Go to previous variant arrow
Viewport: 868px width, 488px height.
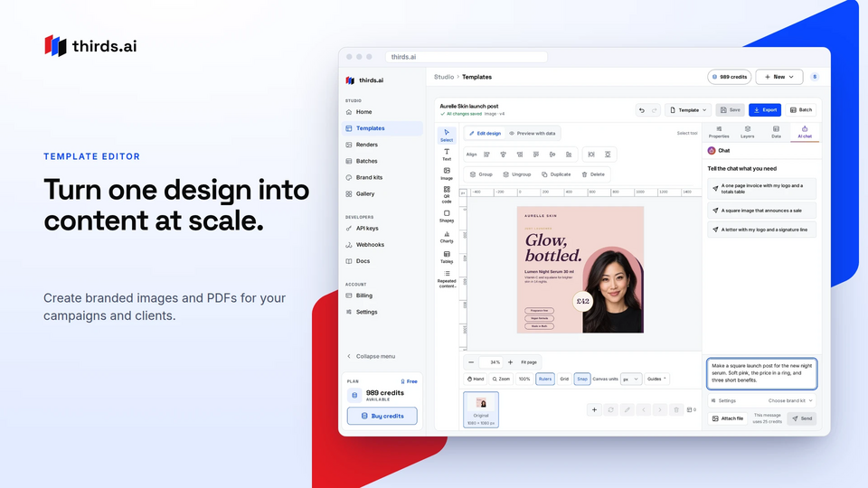click(643, 410)
